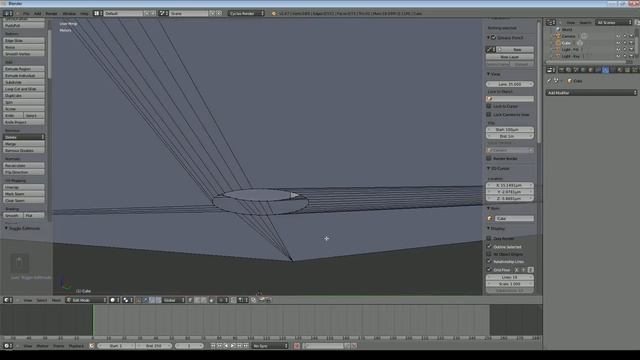
Task: Click the Grease Pencil draw icon beside New
Action: pyautogui.click(x=491, y=49)
